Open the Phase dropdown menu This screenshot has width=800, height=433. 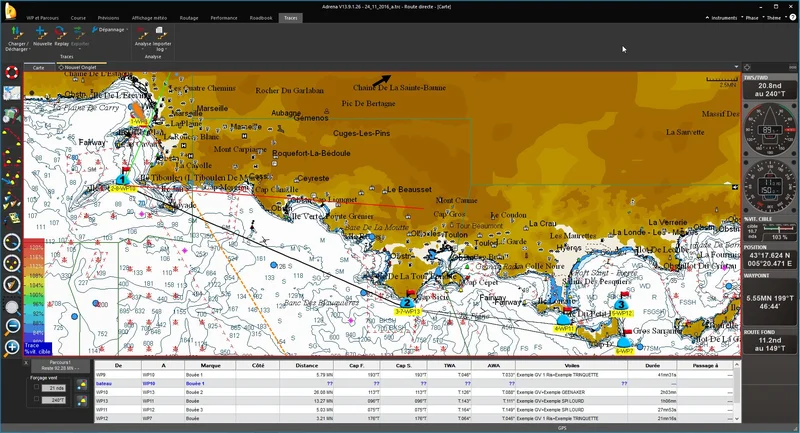pos(751,18)
